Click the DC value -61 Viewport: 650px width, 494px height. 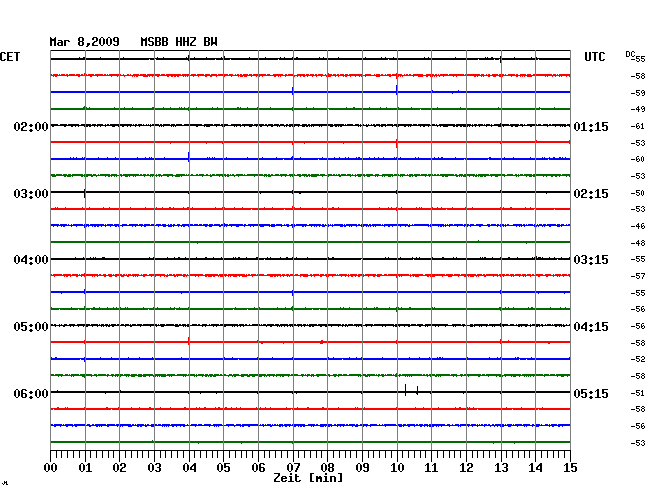click(x=638, y=126)
